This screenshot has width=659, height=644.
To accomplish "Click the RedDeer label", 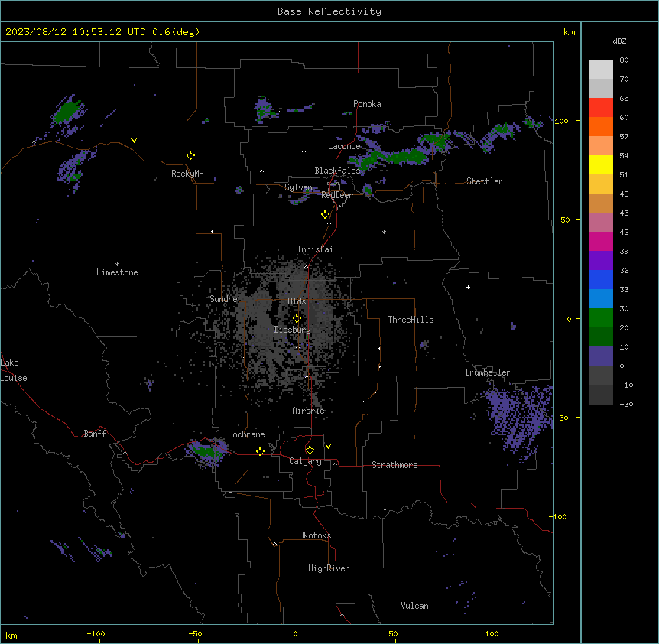I will [x=336, y=195].
